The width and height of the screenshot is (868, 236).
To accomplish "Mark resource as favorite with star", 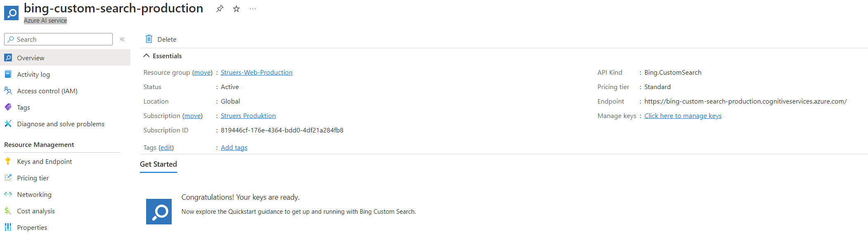I will click(237, 9).
